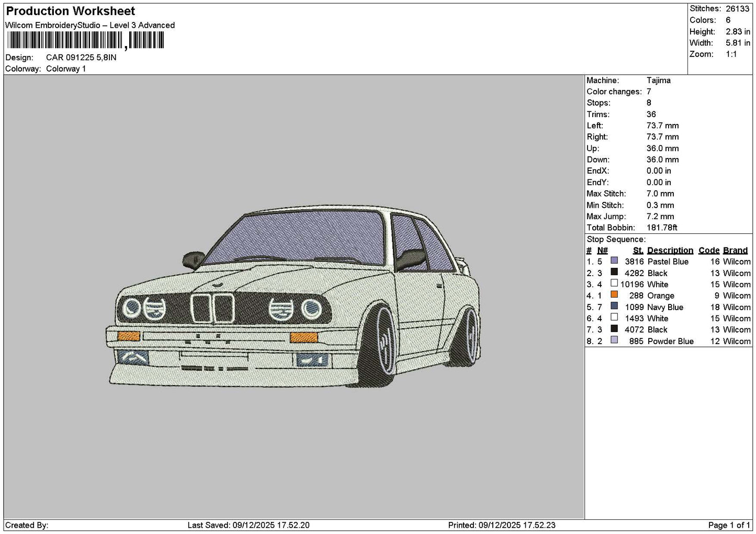The width and height of the screenshot is (756, 534).
Task: Click the Width value '5.81 in'
Action: coord(738,43)
